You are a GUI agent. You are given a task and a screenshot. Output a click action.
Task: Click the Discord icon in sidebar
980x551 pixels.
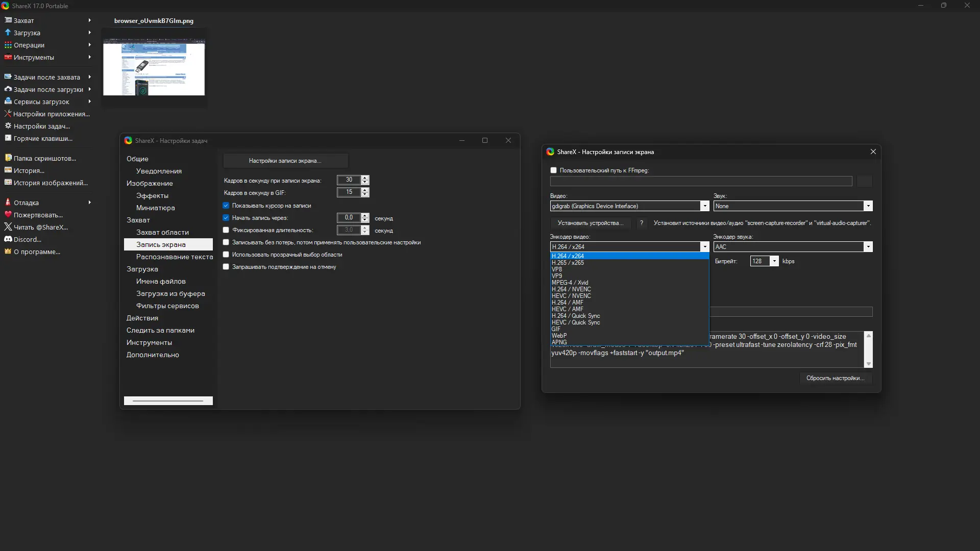point(8,239)
